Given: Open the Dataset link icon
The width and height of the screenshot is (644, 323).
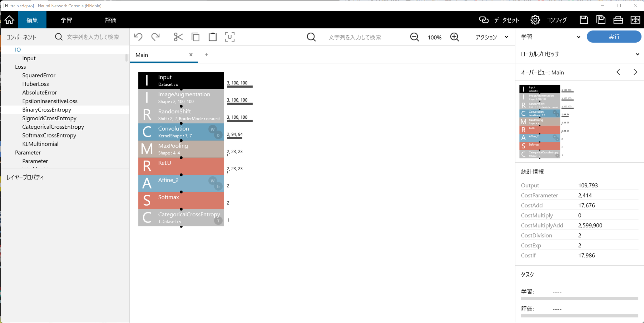Looking at the screenshot, I should click(x=483, y=20).
